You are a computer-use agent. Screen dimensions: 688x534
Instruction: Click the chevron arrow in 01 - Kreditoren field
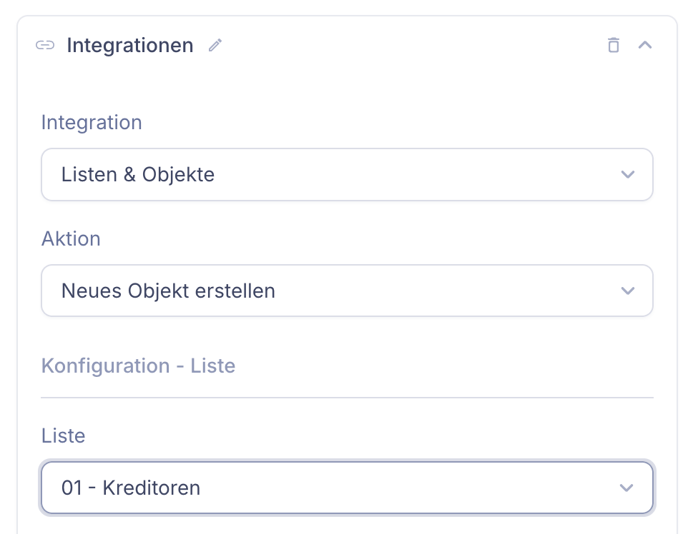(x=626, y=487)
